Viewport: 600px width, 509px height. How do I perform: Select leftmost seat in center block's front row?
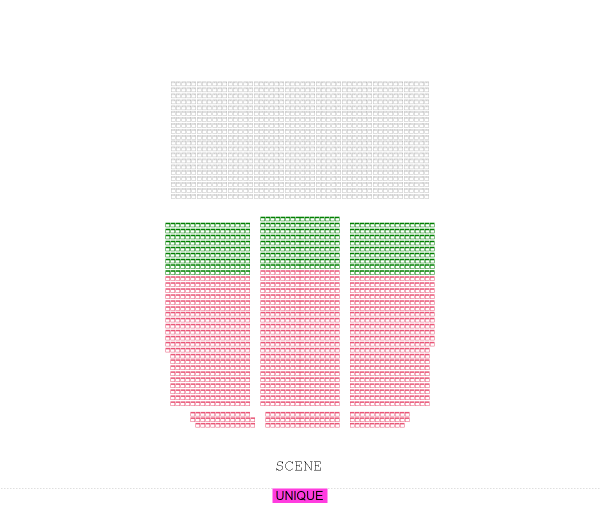click(268, 425)
